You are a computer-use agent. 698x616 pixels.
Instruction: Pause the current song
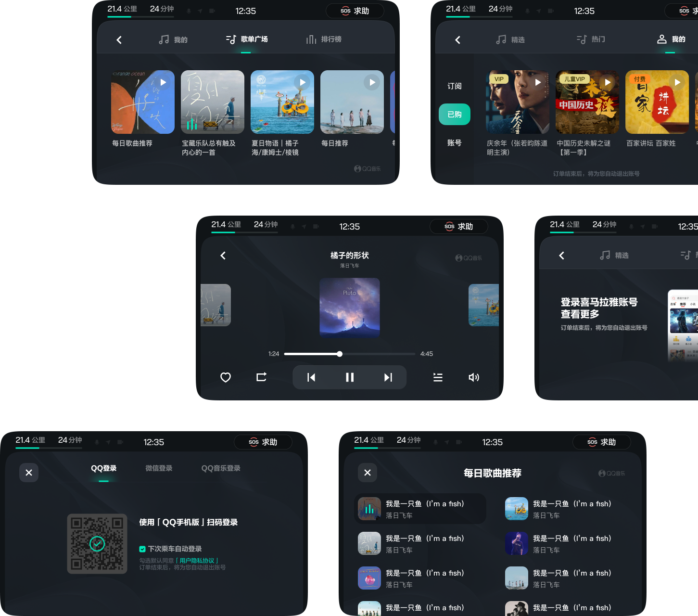tap(350, 377)
